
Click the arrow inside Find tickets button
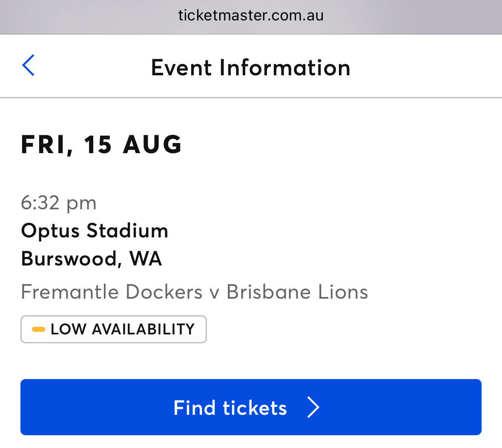[x=313, y=408]
